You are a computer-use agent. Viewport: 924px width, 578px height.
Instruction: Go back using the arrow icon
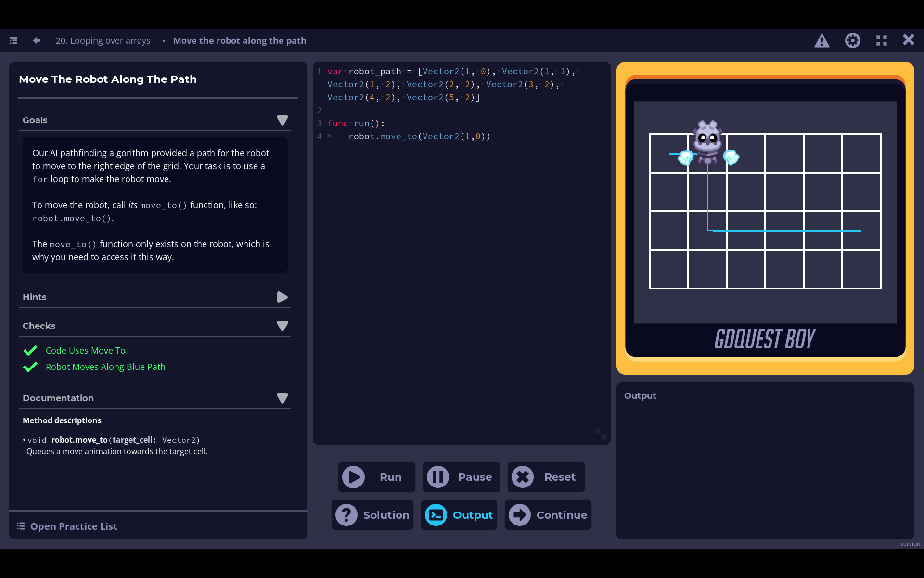click(37, 41)
